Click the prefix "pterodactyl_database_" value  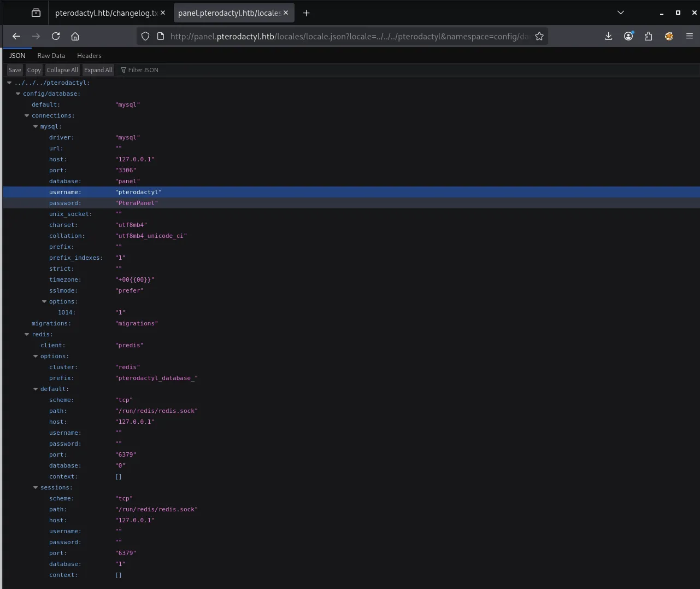coord(157,378)
